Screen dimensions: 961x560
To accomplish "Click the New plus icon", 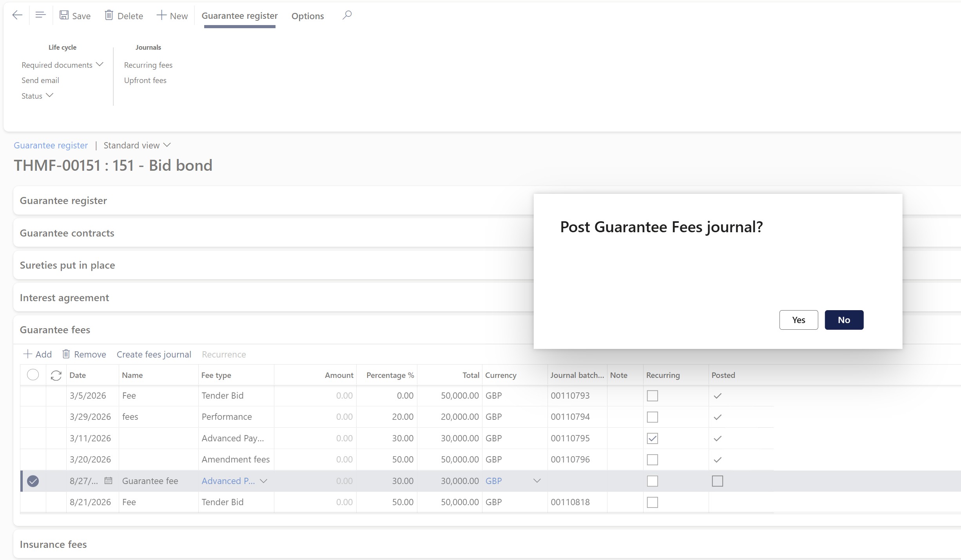I will click(161, 15).
